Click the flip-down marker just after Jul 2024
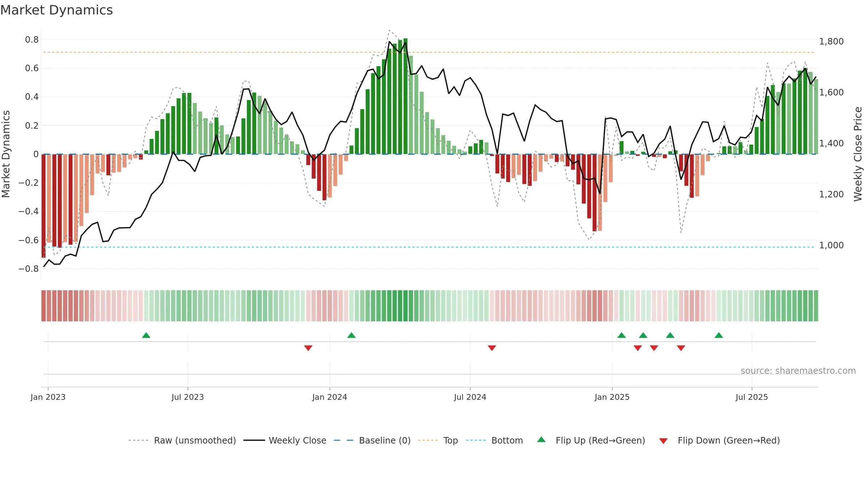This screenshot has width=868, height=488. (492, 348)
